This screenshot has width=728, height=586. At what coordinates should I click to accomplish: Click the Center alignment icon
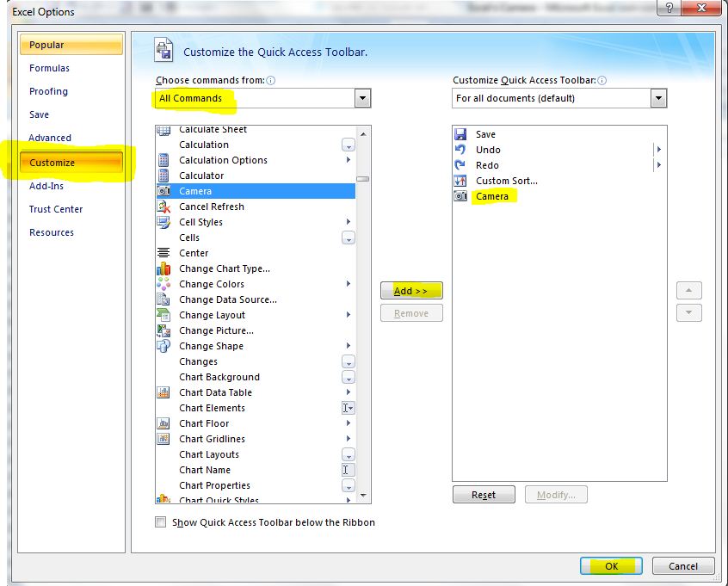coord(163,253)
